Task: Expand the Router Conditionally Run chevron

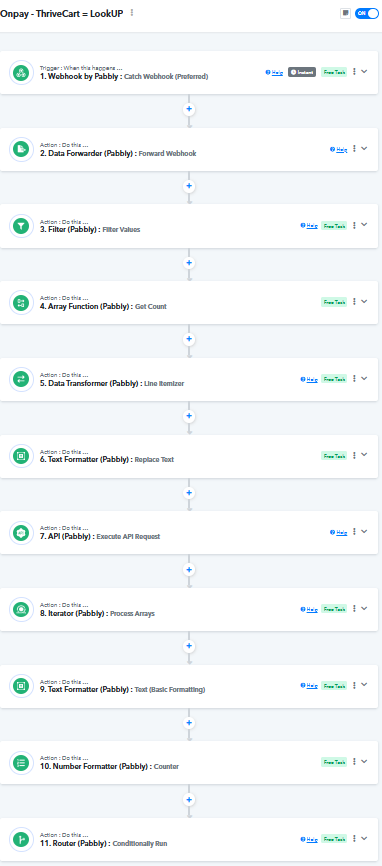Action: pos(364,838)
